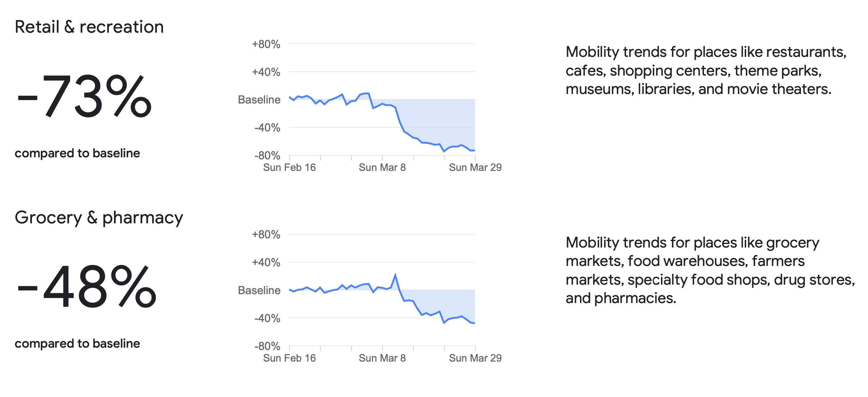The width and height of the screenshot is (868, 397).
Task: Select the Baseline label in grocery chart
Action: [x=259, y=290]
